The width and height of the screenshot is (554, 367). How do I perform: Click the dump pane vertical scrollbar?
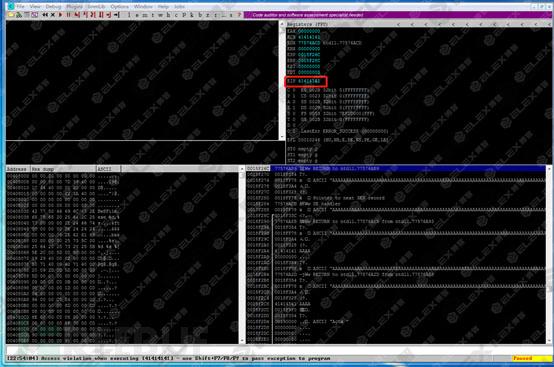[x=242, y=254]
